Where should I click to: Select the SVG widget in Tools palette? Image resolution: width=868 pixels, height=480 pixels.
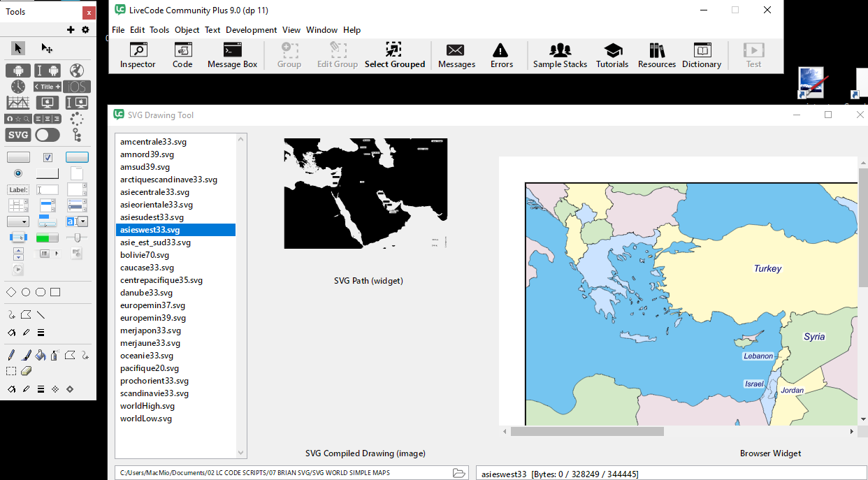pos(18,135)
